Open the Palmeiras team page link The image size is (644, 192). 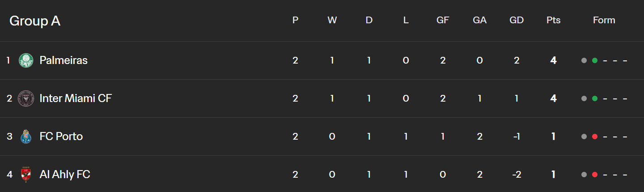[64, 60]
